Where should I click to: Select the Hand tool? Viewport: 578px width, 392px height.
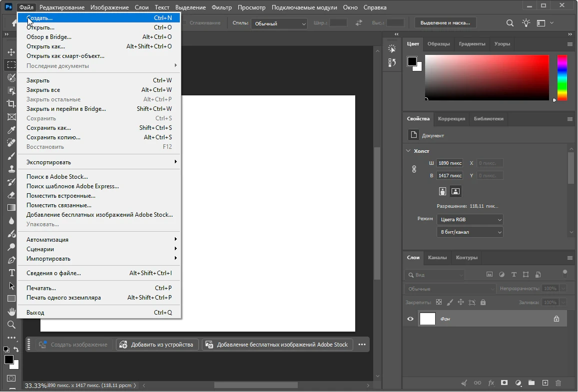click(11, 312)
